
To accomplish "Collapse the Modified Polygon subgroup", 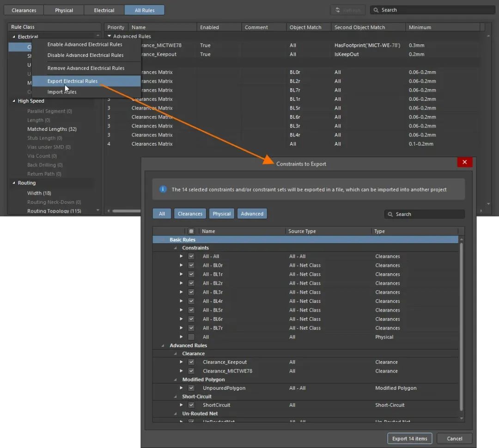I will (176, 380).
